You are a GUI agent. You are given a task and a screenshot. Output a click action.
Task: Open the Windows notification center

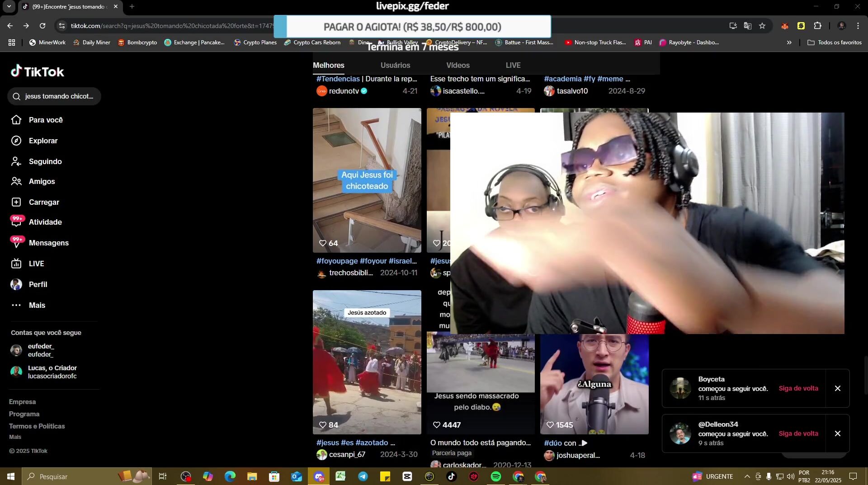853,476
